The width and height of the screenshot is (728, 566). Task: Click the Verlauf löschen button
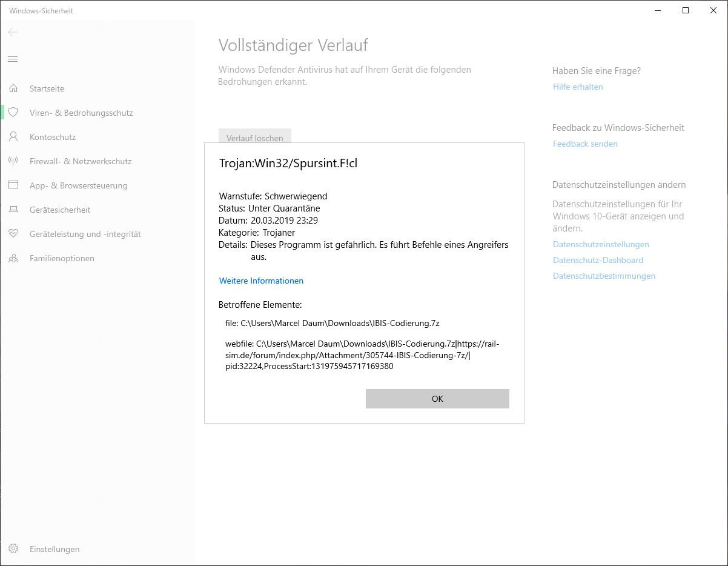(x=255, y=136)
